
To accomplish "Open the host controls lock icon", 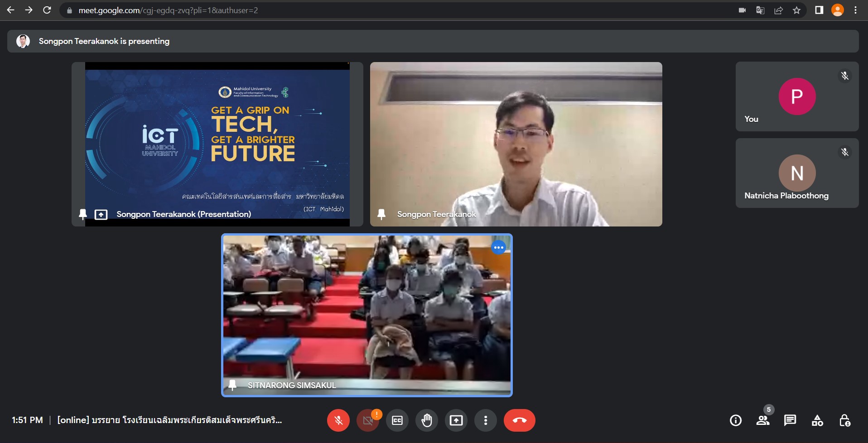I will click(844, 420).
